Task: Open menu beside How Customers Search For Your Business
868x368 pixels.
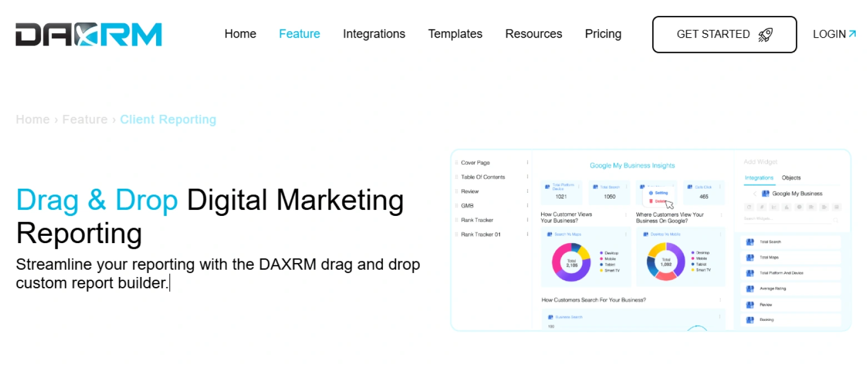Action: [x=721, y=300]
